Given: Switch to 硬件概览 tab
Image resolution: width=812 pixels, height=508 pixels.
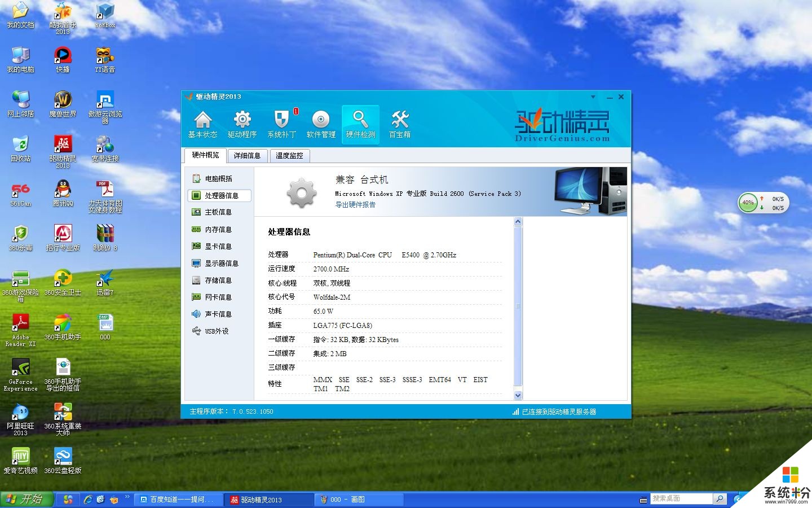Looking at the screenshot, I should point(205,155).
